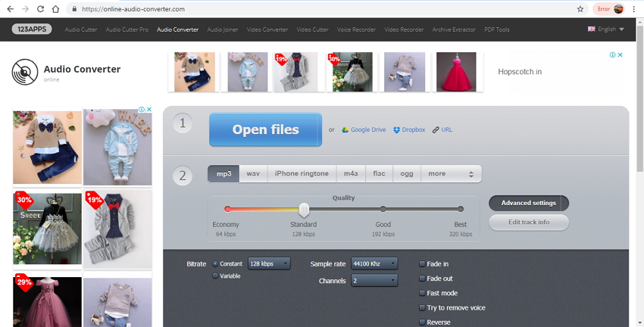Screen dimensions: 644x327
Task: Close the left sidebar ad
Action: (x=149, y=109)
